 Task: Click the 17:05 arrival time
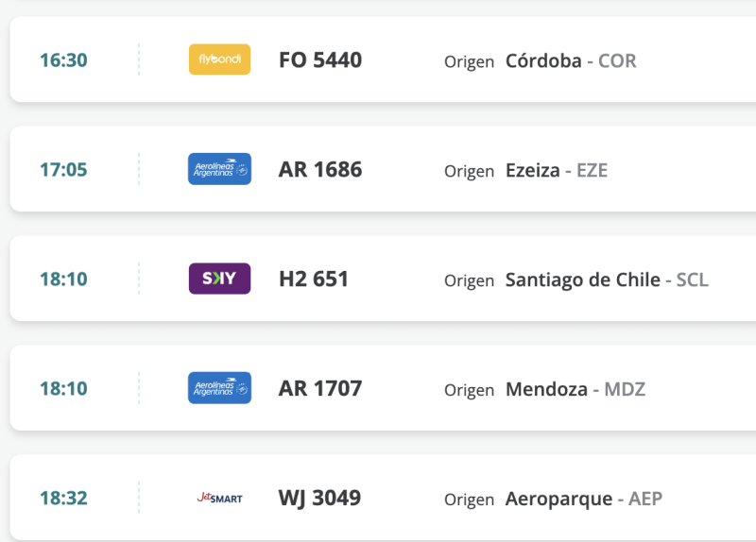63,170
